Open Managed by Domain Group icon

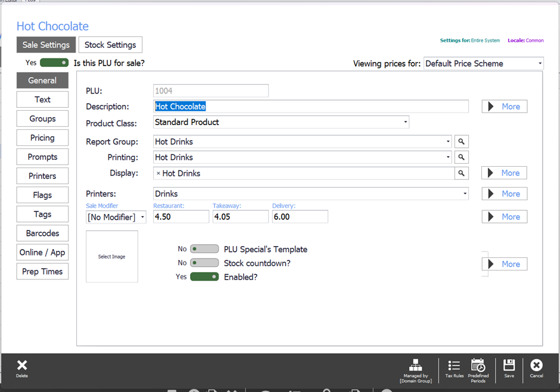(415, 365)
